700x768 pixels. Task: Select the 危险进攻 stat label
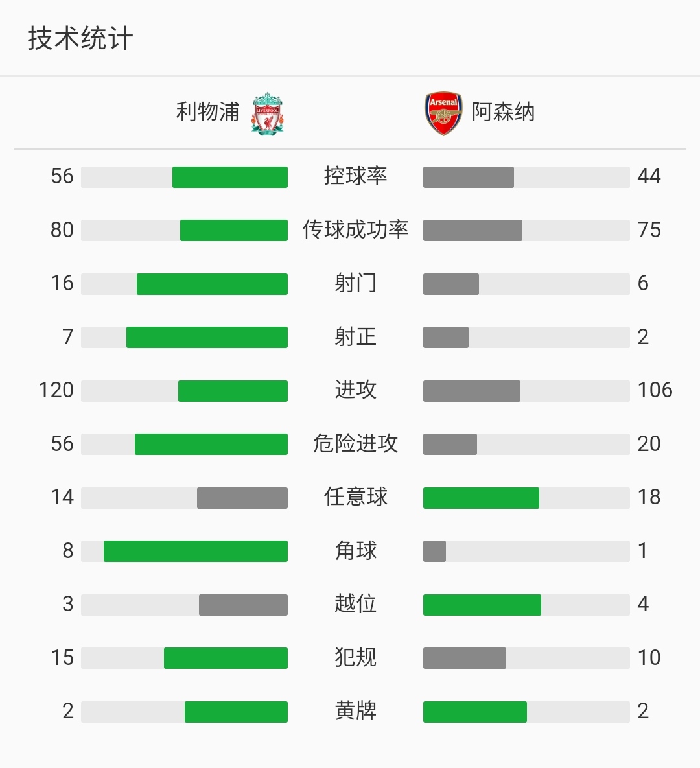click(x=355, y=444)
